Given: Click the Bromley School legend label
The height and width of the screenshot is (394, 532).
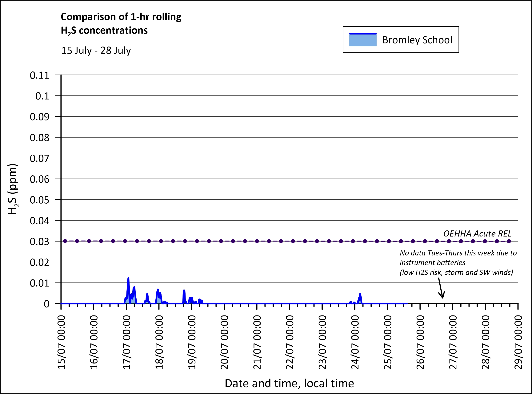Looking at the screenshot, I should 417,40.
